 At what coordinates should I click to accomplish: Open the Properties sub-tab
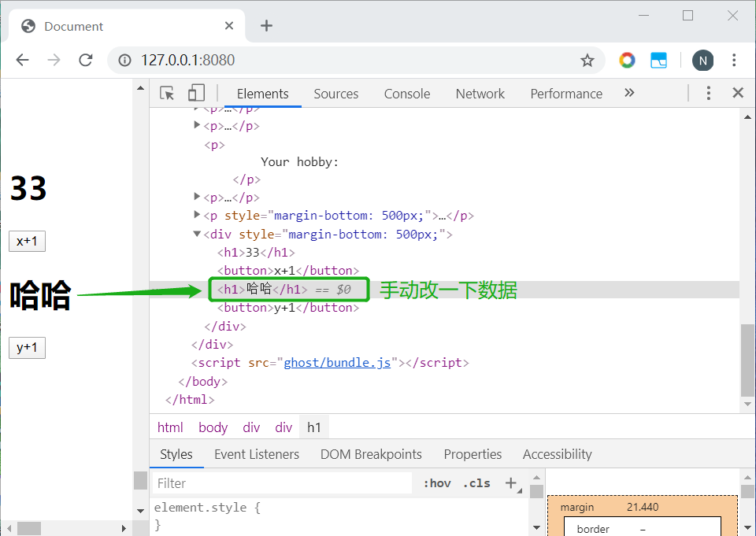click(472, 454)
